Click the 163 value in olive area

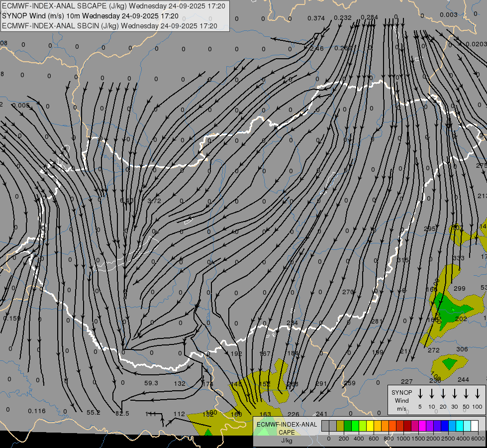pyautogui.click(x=265, y=414)
